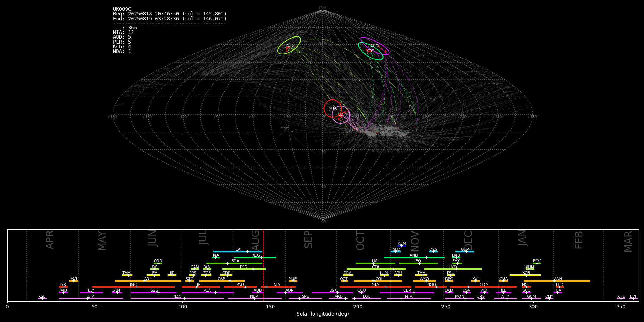Click the 'AUD: 5' count in legend

coord(122,37)
